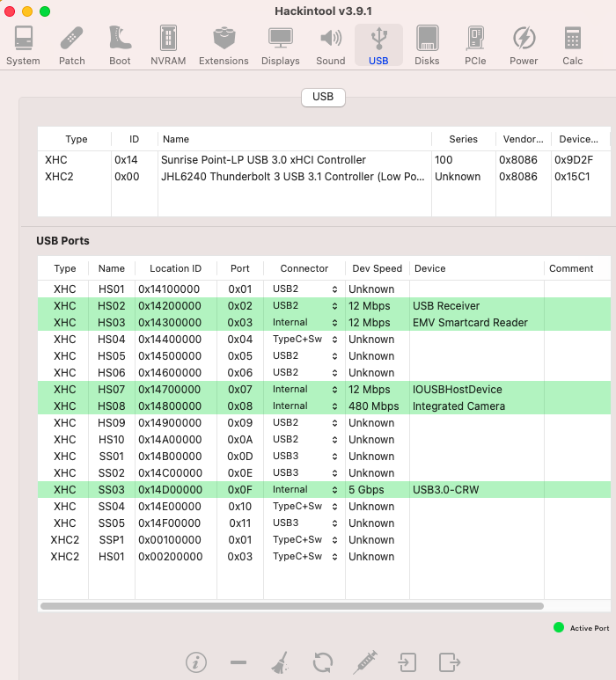This screenshot has height=680, width=616.
Task: Click the Series column header
Action: pos(463,139)
